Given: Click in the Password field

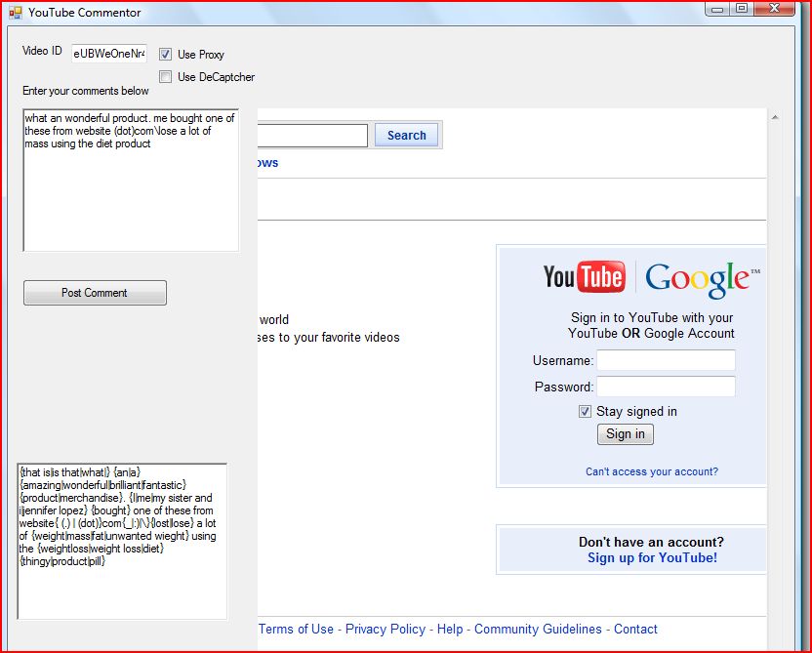Looking at the screenshot, I should pyautogui.click(x=666, y=387).
